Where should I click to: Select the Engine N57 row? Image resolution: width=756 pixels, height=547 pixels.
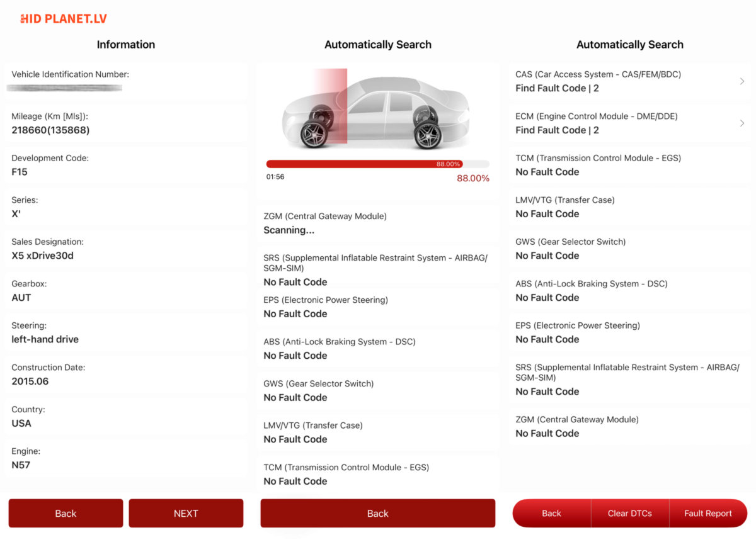(x=126, y=458)
